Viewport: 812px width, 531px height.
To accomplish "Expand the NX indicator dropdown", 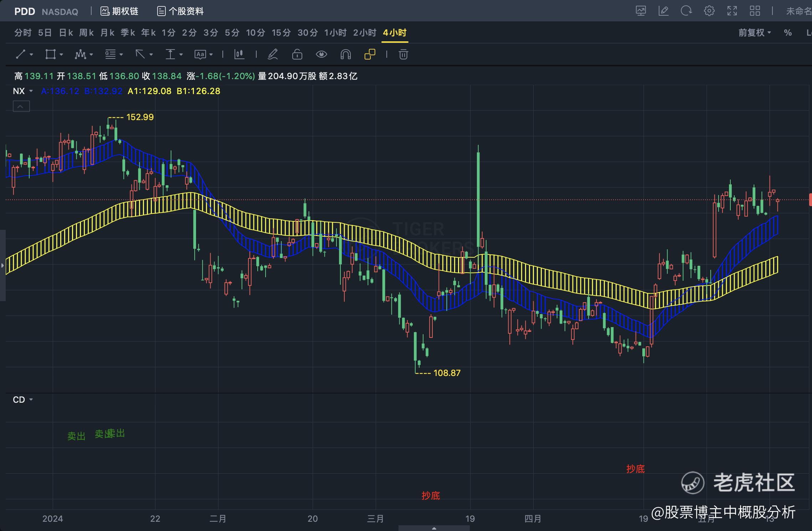I will (x=31, y=91).
